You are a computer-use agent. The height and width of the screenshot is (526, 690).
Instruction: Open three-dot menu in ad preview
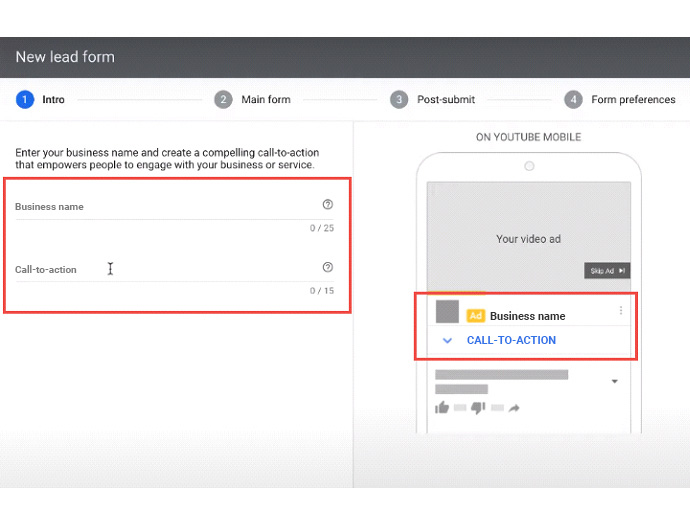point(621,310)
